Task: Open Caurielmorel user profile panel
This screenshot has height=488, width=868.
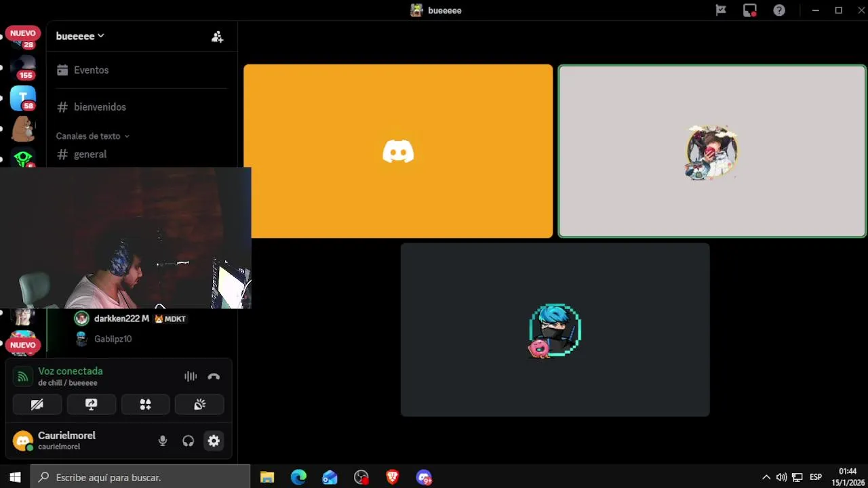Action: coord(56,441)
